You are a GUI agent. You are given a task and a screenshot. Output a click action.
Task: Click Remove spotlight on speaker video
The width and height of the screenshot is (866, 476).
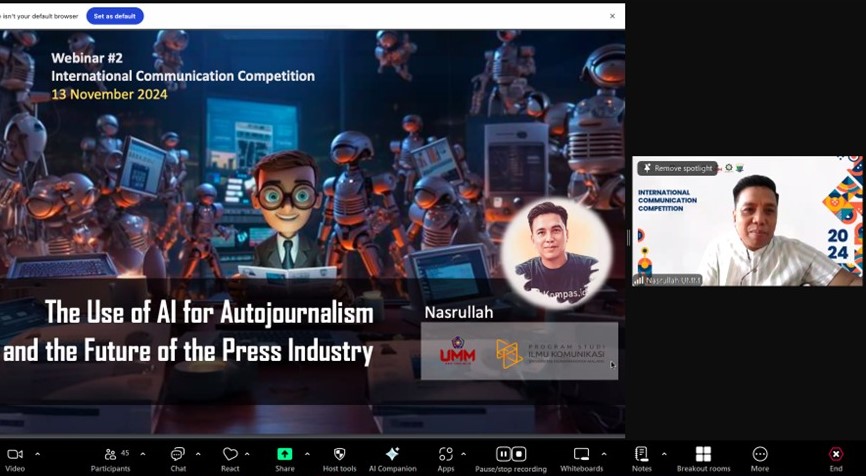[x=678, y=168]
